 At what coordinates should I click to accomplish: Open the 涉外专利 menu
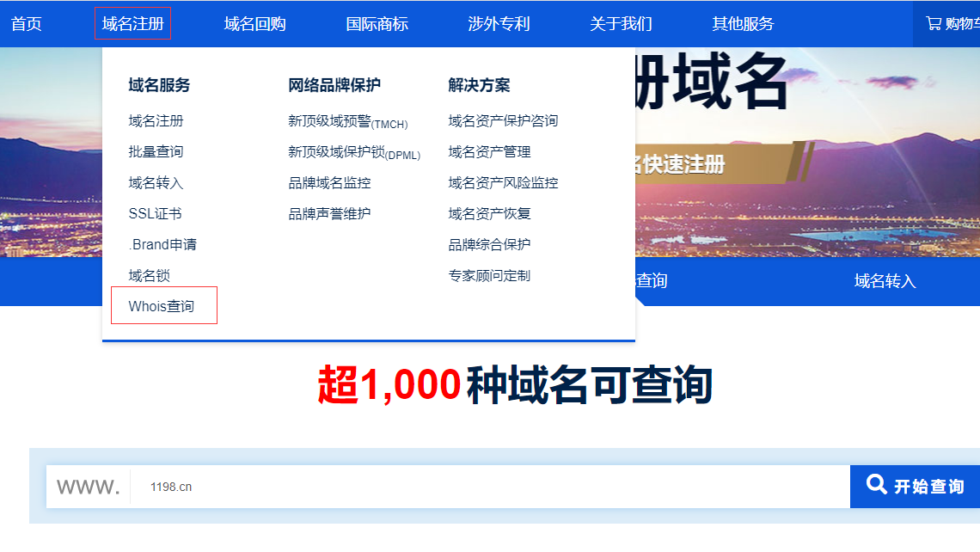pos(495,24)
